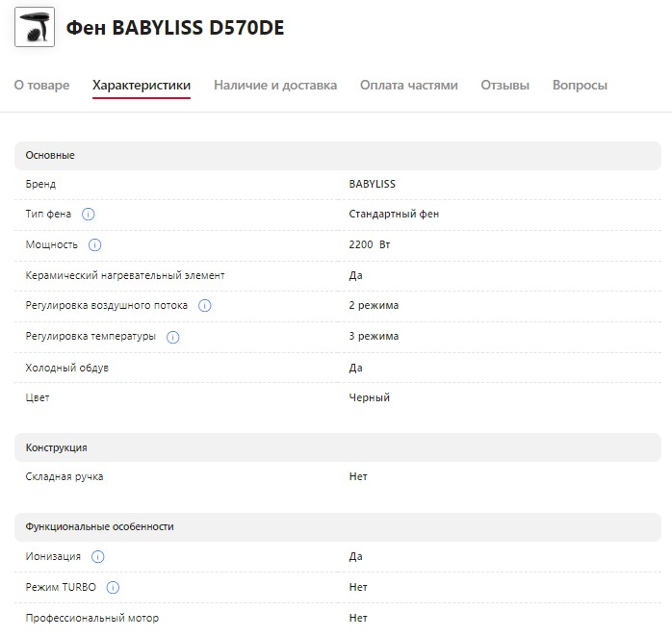Click the hair dryer product thumbnail
The height and width of the screenshot is (637, 672).
35,27
